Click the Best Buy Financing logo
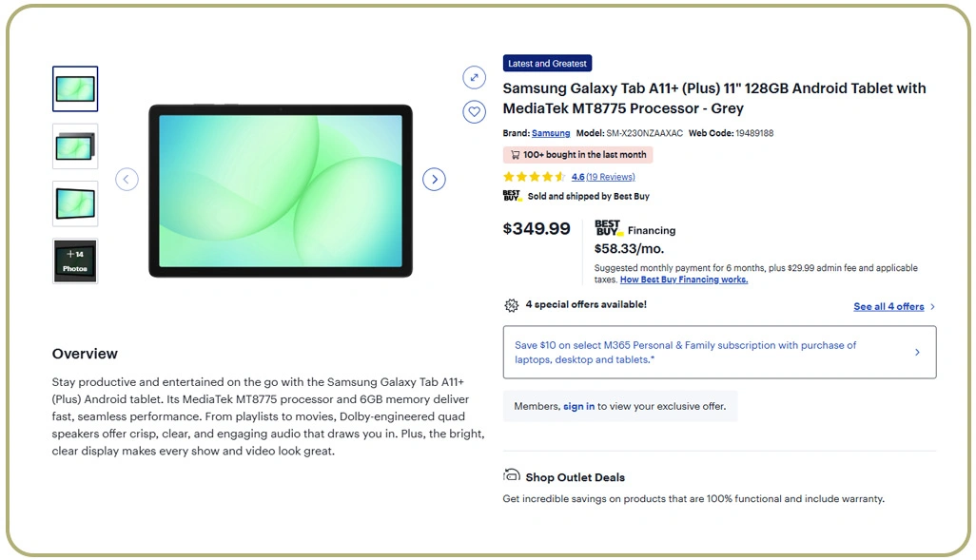This screenshot has height=560, width=976. [608, 229]
